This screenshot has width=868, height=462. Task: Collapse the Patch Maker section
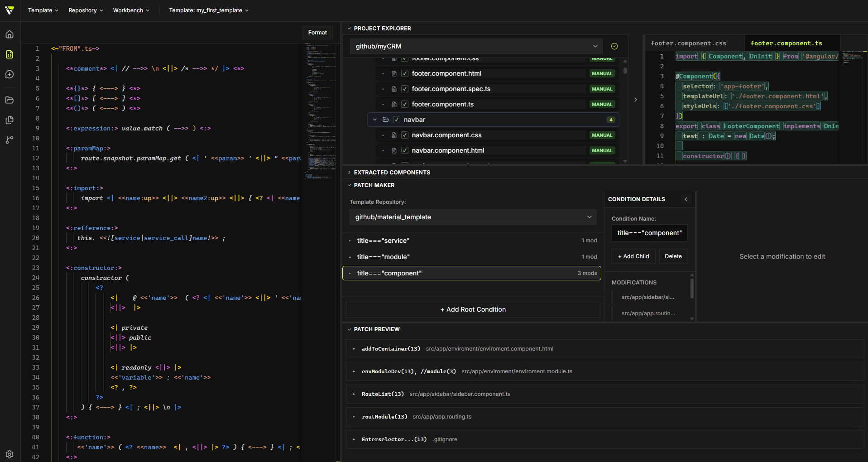click(x=349, y=185)
